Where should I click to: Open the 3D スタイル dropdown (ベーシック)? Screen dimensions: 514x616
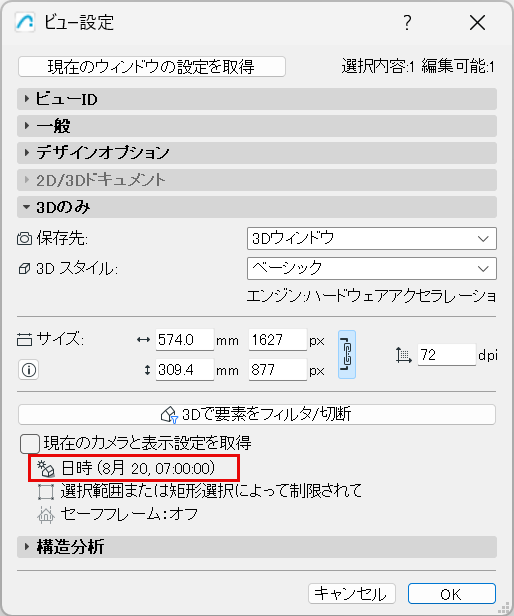(x=372, y=269)
